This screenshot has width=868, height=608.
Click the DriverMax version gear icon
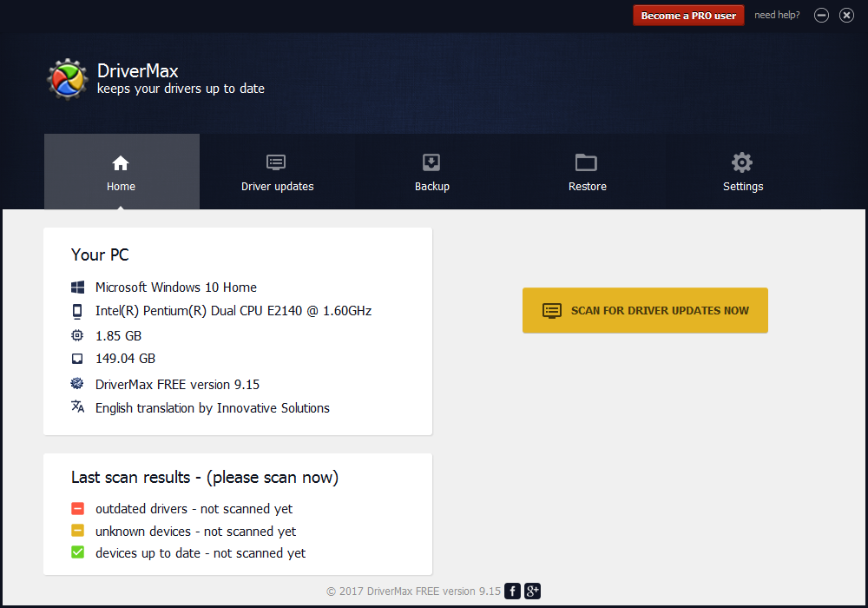point(77,383)
